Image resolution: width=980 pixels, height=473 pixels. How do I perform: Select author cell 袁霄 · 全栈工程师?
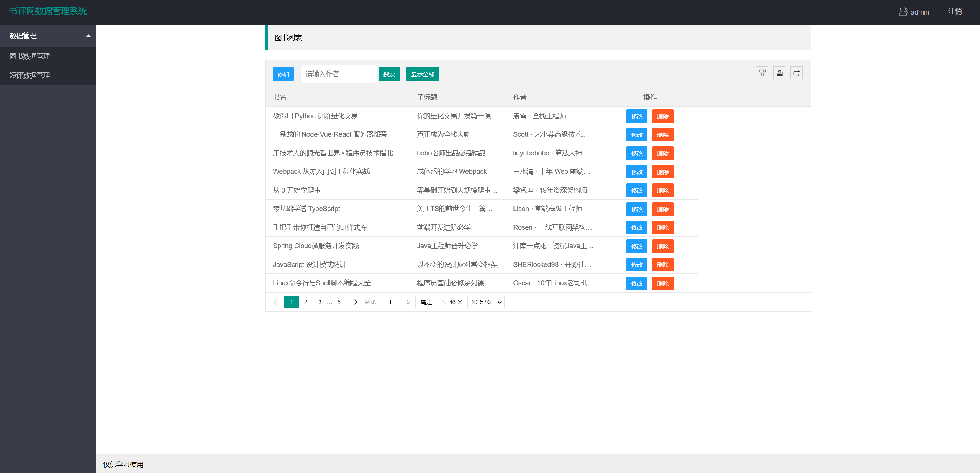(x=554, y=116)
